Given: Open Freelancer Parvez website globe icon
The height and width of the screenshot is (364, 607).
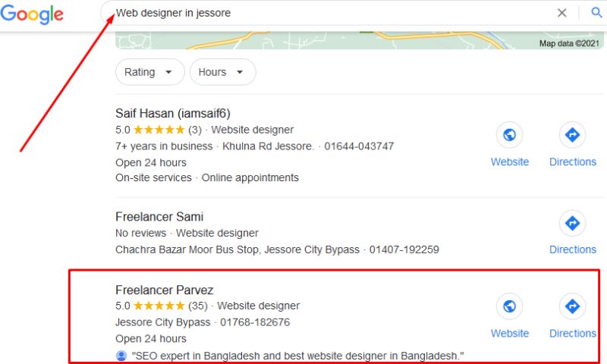Looking at the screenshot, I should click(509, 307).
